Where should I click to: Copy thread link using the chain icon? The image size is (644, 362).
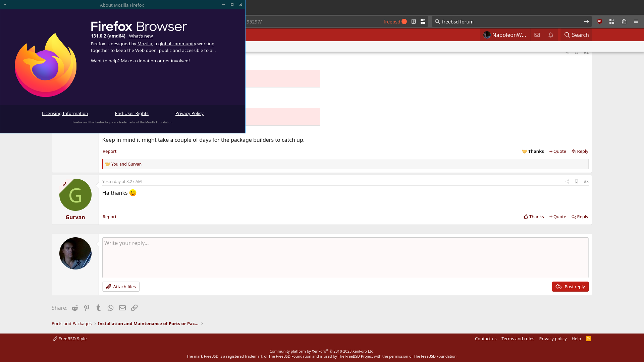[x=134, y=308]
